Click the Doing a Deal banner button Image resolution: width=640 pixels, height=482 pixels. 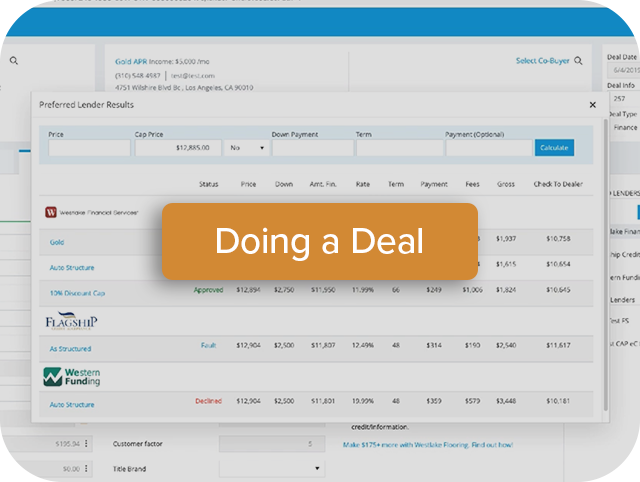click(x=319, y=241)
